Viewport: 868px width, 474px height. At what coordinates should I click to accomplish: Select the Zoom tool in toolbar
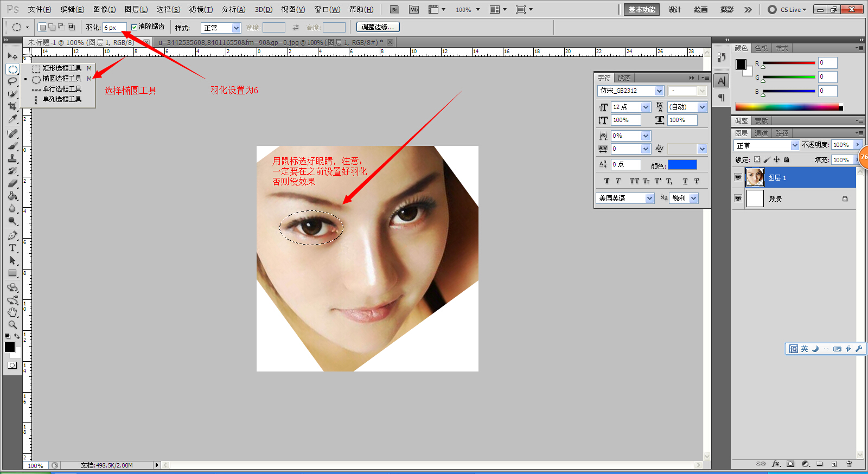(12, 325)
